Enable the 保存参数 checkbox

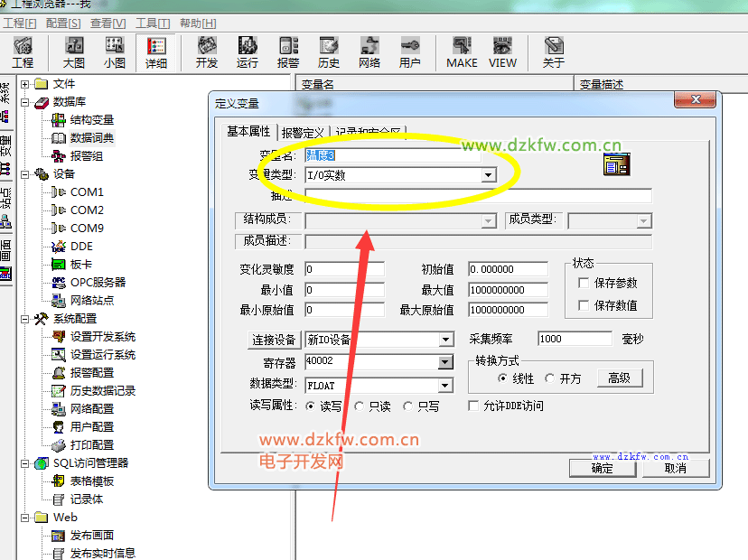tap(584, 284)
